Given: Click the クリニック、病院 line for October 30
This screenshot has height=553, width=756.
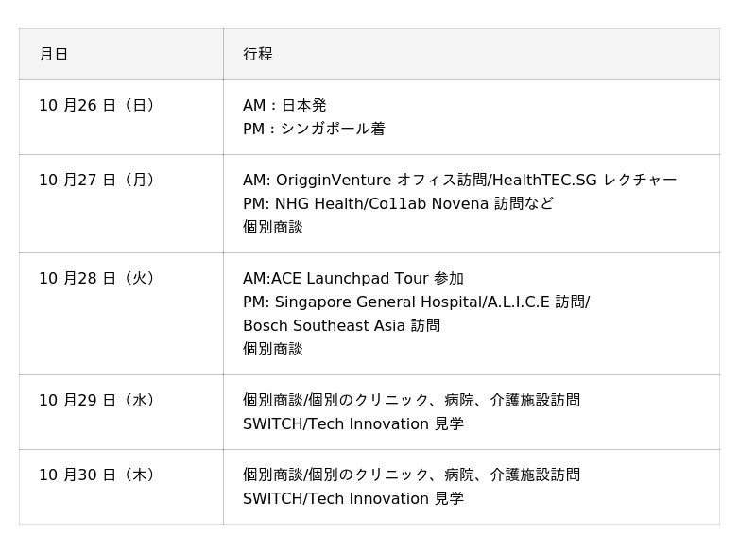Looking at the screenshot, I should coord(411,475).
